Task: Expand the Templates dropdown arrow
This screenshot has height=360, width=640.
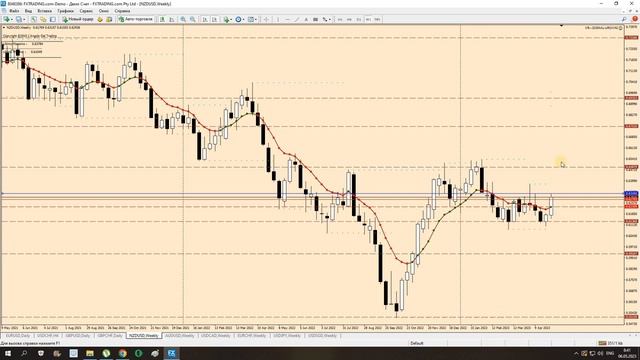Action: [x=256, y=19]
